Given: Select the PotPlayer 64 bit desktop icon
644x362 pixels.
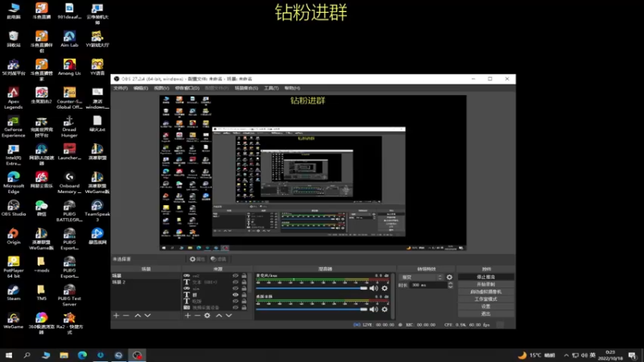Looking at the screenshot, I should tap(13, 267).
